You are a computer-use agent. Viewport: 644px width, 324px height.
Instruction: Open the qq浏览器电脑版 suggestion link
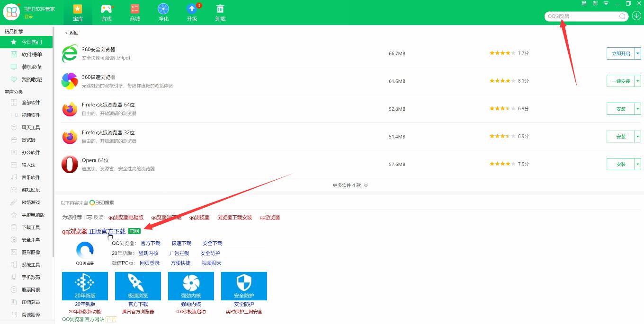126,218
